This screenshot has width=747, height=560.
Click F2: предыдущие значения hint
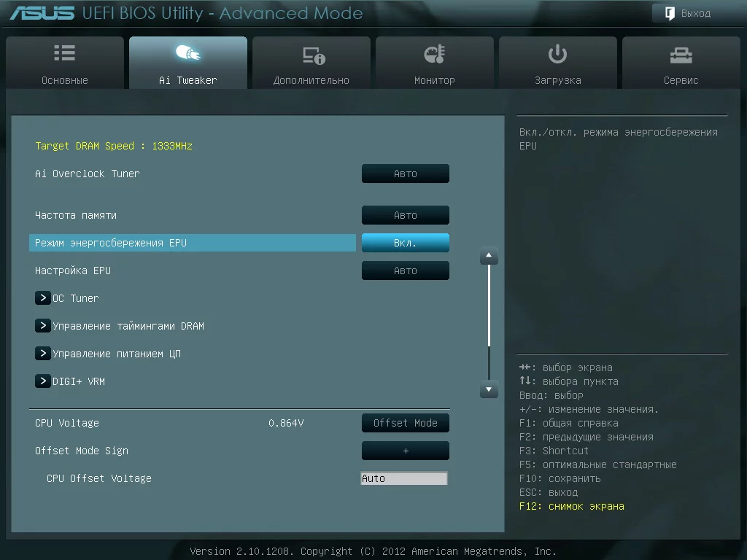tap(587, 437)
